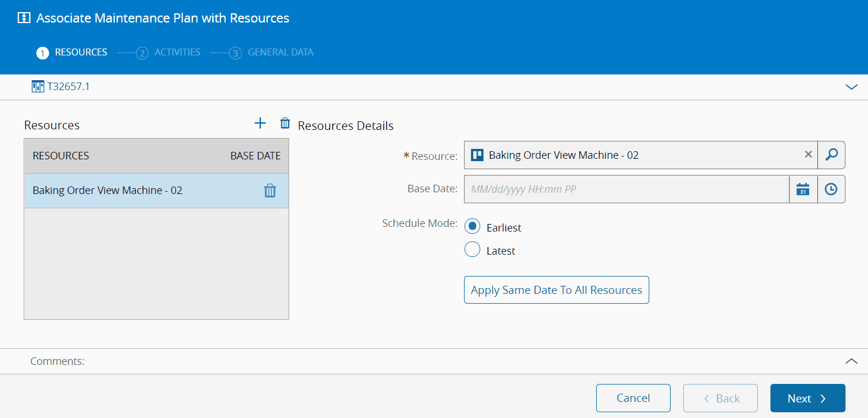Click the maintenance plan icon in title bar

(24, 18)
